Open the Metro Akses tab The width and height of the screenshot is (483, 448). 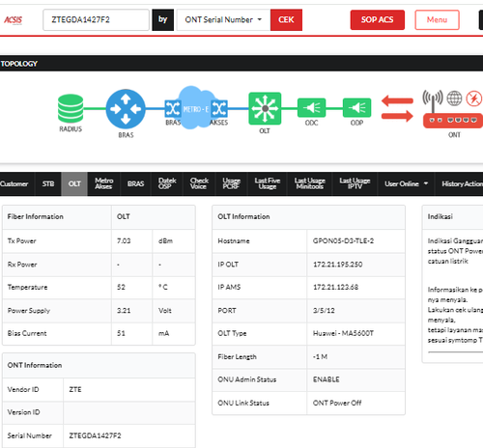103,183
